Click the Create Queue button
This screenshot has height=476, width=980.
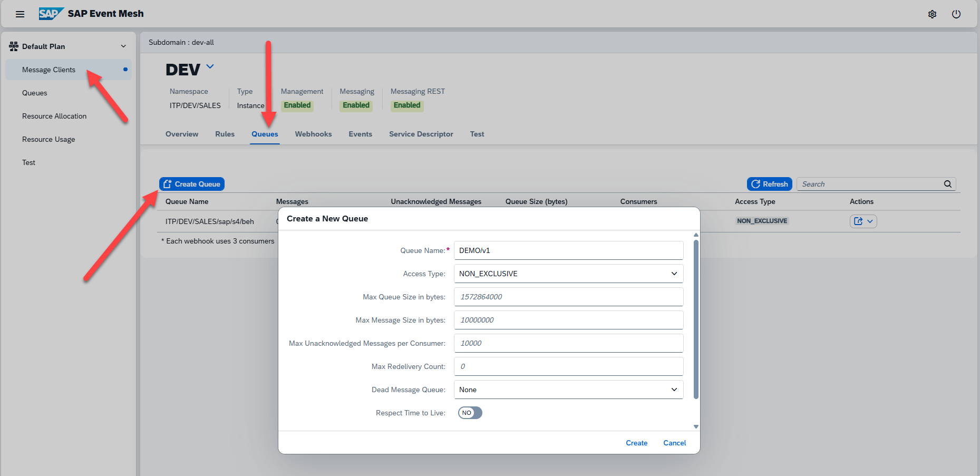(x=192, y=184)
